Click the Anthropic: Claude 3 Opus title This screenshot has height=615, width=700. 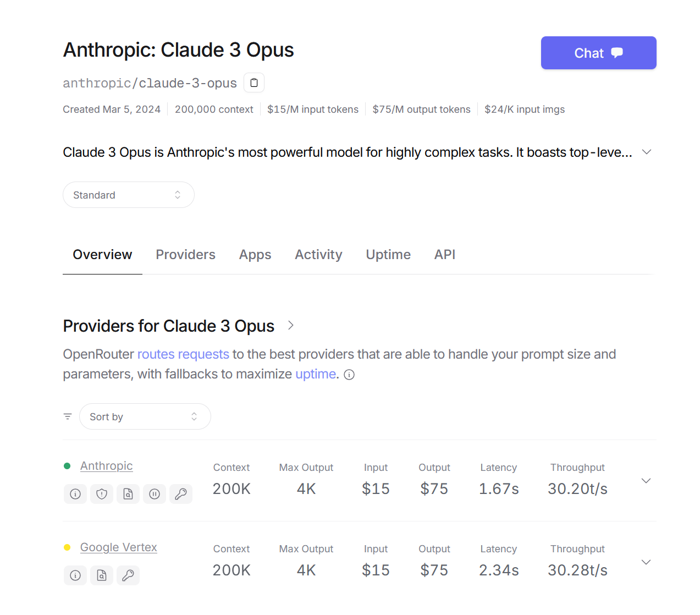(x=179, y=50)
